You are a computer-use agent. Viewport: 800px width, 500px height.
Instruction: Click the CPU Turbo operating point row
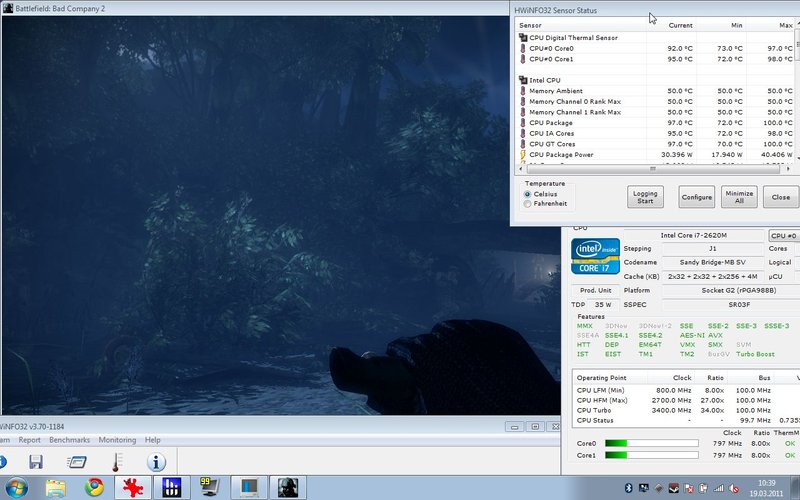click(686, 410)
